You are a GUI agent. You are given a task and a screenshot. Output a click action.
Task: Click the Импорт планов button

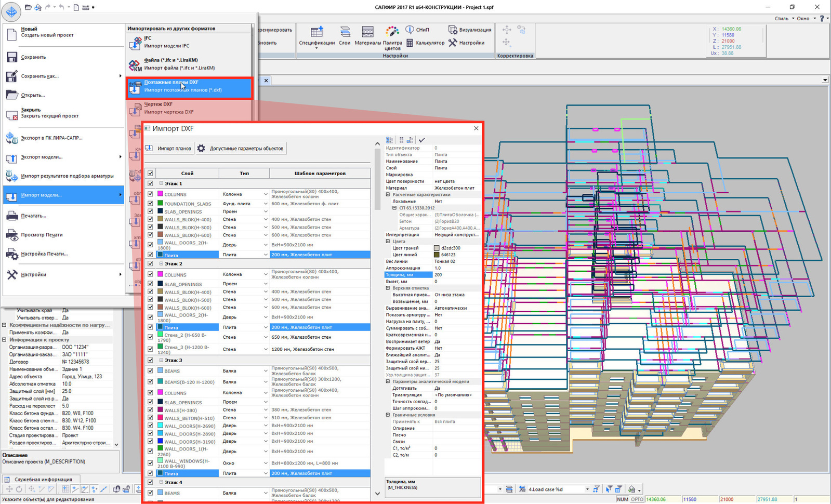[x=168, y=149]
